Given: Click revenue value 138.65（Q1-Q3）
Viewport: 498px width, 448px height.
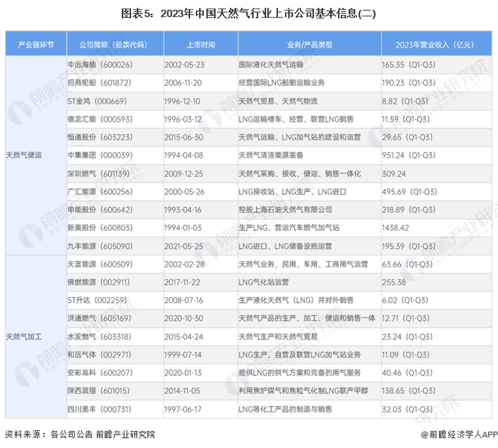Looking at the screenshot, I should click(409, 391).
